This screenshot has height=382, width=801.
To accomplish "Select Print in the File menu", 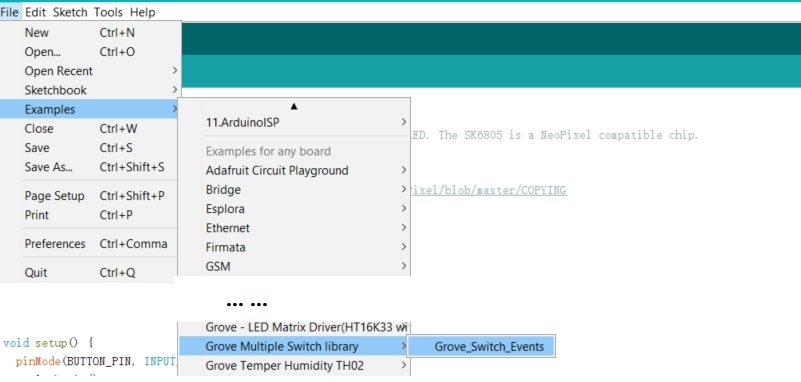I will [x=90, y=215].
